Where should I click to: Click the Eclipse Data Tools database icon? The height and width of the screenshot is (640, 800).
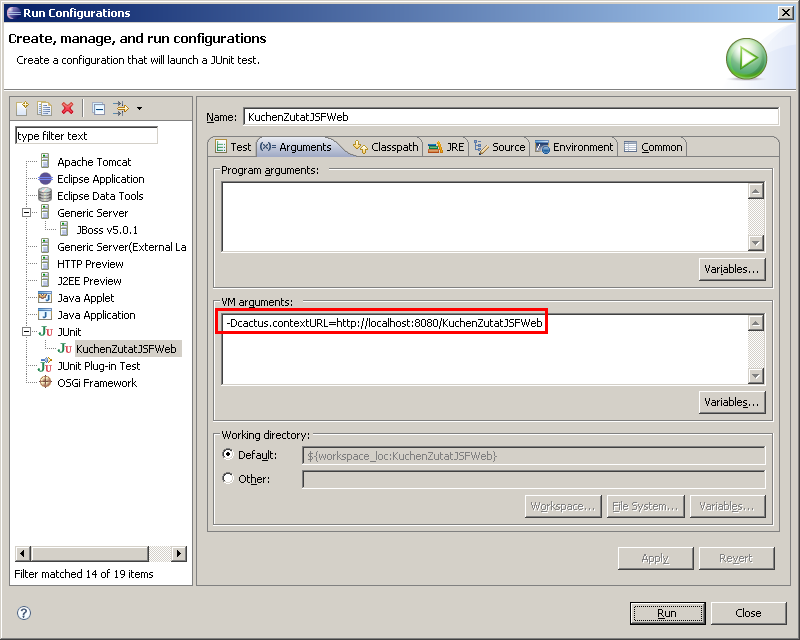(x=45, y=195)
